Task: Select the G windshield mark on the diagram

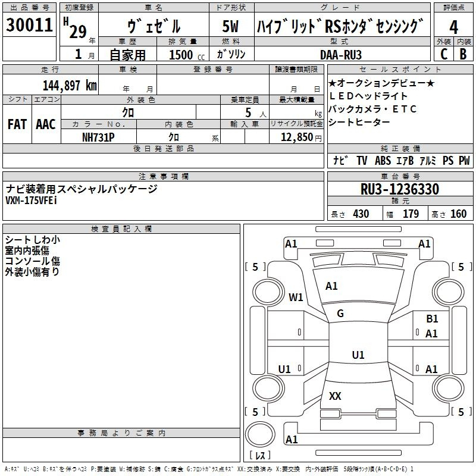Action: (340, 314)
